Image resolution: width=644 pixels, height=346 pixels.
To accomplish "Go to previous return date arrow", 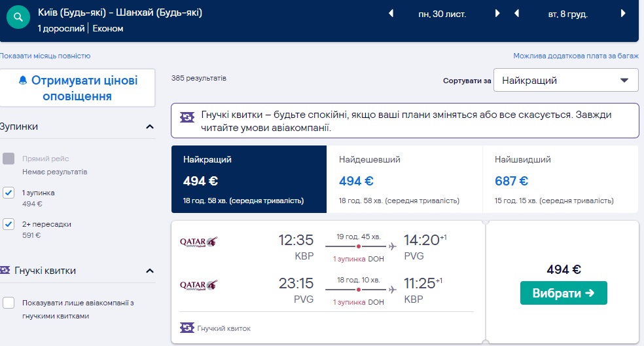I will point(516,13).
